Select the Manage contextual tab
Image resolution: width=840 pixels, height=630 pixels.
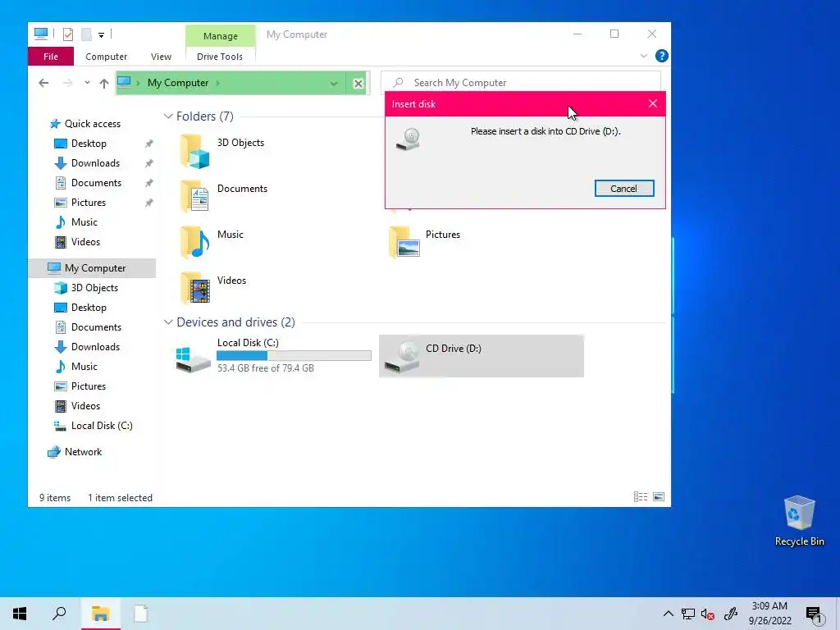pyautogui.click(x=220, y=36)
